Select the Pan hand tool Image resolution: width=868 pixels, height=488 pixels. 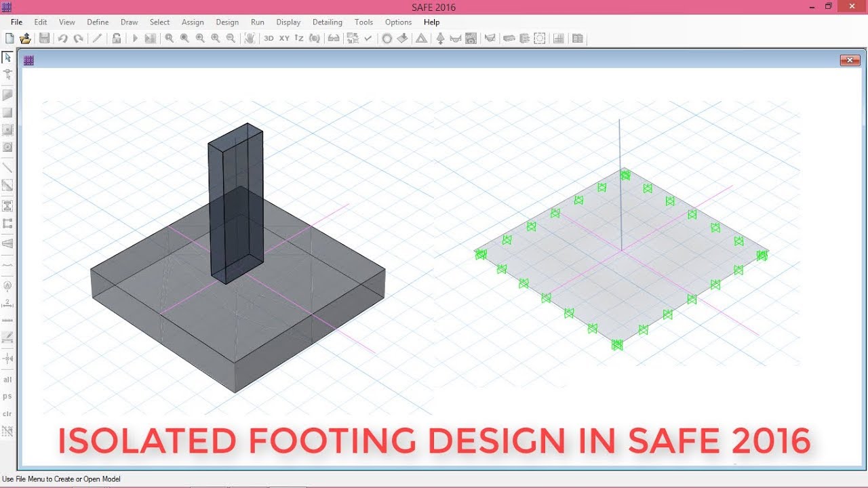tap(250, 39)
